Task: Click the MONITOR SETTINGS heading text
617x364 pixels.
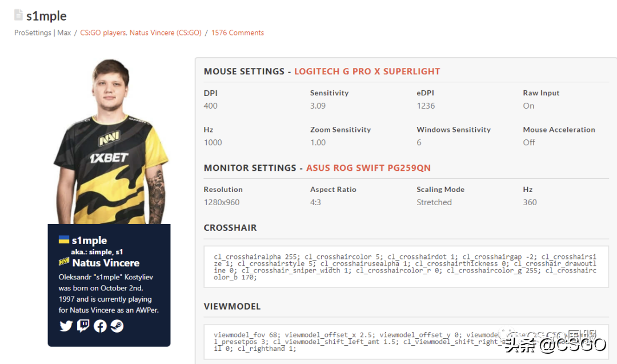Action: (250, 168)
